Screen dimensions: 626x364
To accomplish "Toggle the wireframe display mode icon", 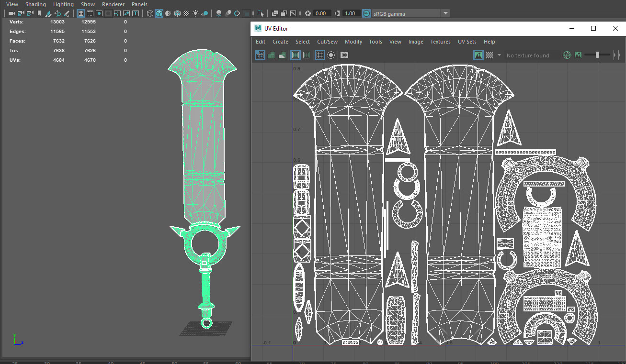I will (149, 13).
